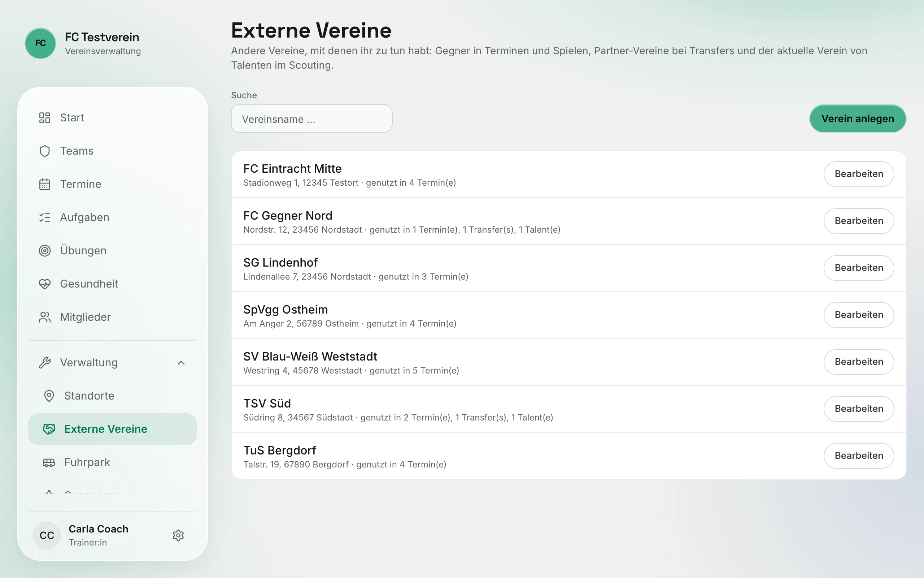Click the Übungen target icon
This screenshot has width=924, height=578.
click(x=45, y=251)
